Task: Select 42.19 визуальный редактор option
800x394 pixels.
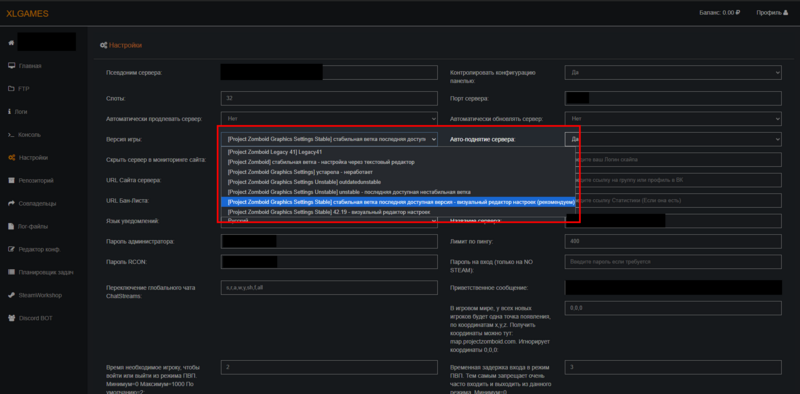Action: [x=398, y=212]
